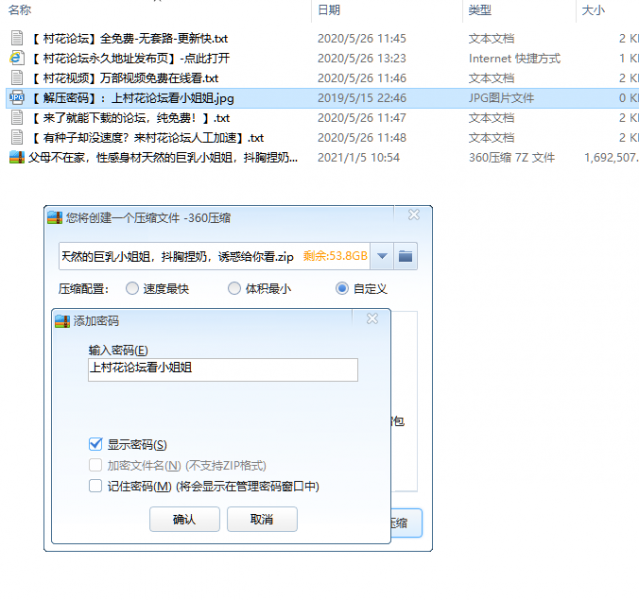639x600 pixels.
Task: Click the 360压缩 icon in dialog title
Action: pyautogui.click(x=55, y=218)
